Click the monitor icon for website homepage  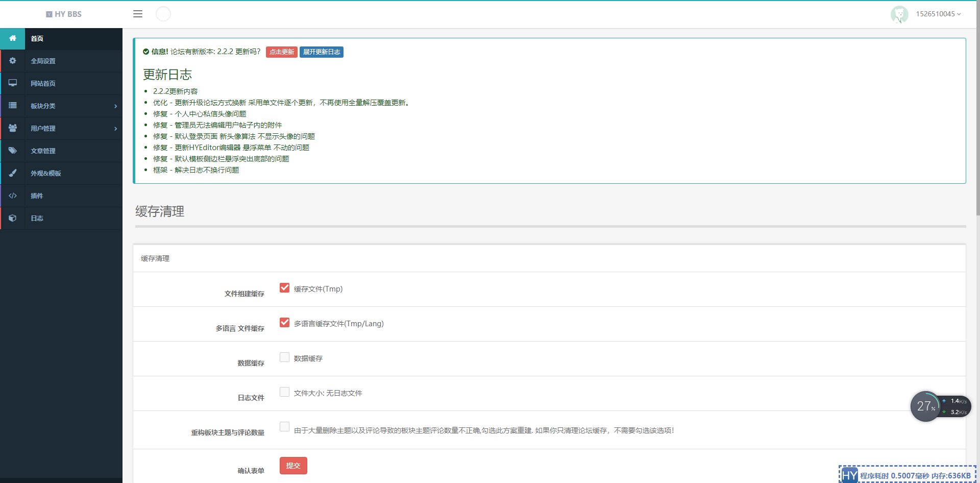pyautogui.click(x=13, y=83)
